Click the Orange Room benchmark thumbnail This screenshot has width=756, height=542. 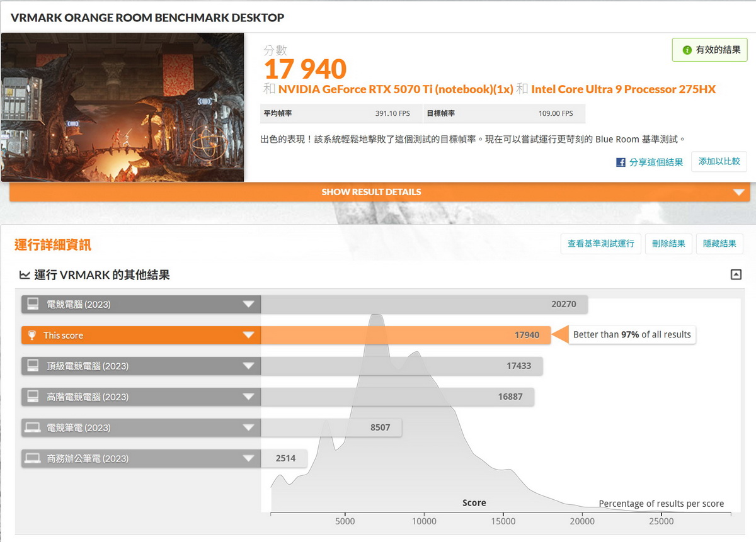[x=122, y=107]
